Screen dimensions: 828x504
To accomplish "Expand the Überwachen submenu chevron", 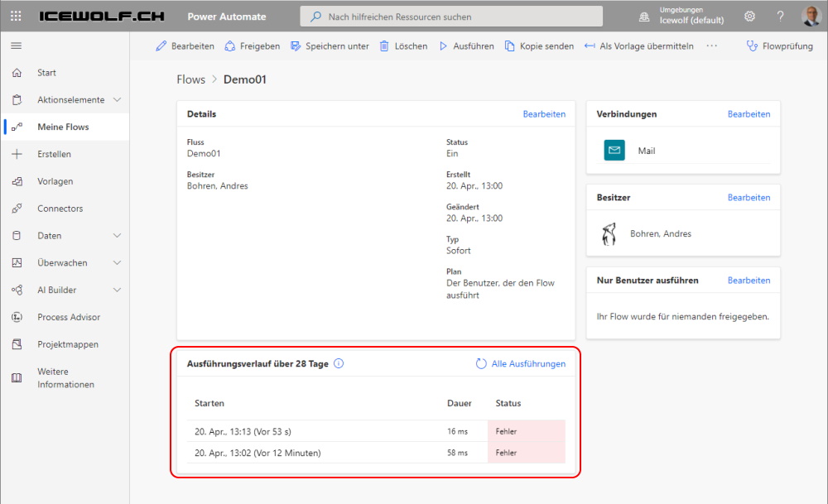I will click(118, 263).
